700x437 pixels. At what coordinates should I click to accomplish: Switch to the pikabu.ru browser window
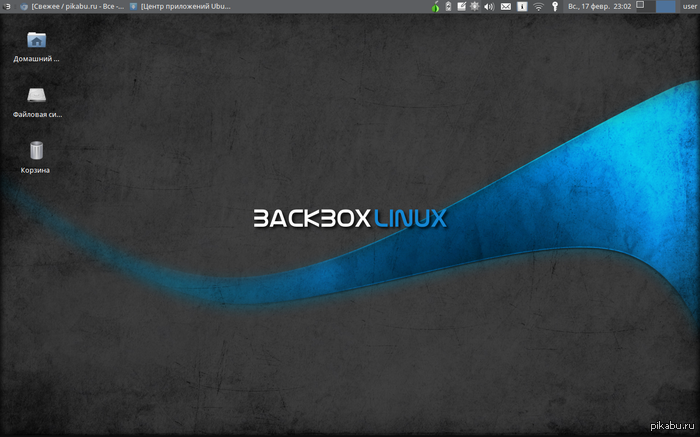pyautogui.click(x=72, y=6)
